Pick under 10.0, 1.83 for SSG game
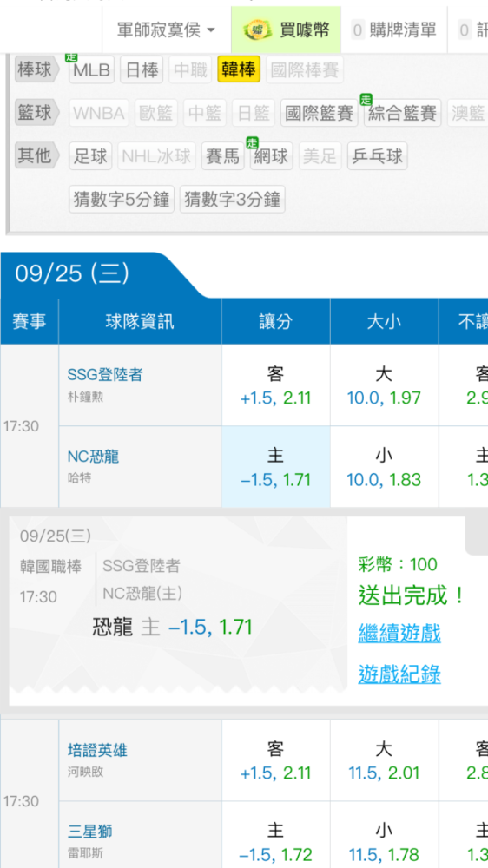The height and width of the screenshot is (868, 488). click(384, 467)
